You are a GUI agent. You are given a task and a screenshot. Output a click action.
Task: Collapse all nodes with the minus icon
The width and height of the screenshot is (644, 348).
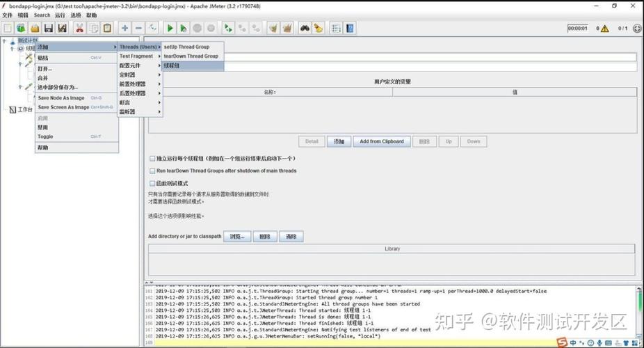click(x=138, y=28)
